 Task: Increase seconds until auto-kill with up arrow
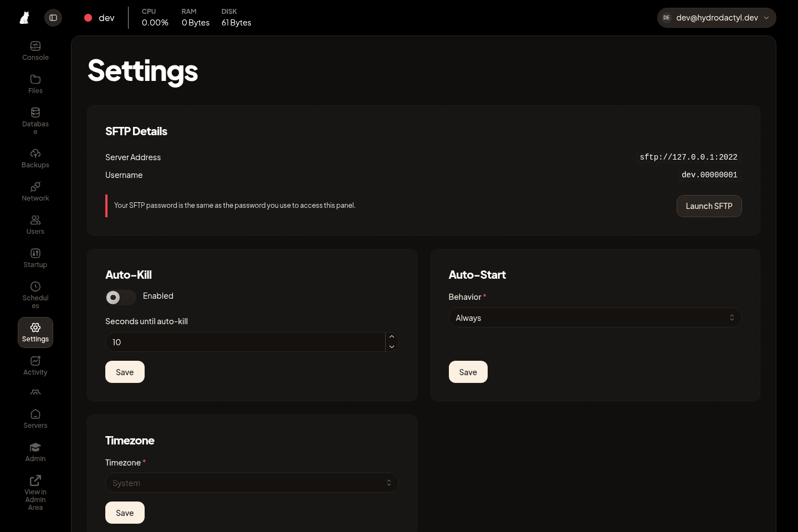coord(392,337)
